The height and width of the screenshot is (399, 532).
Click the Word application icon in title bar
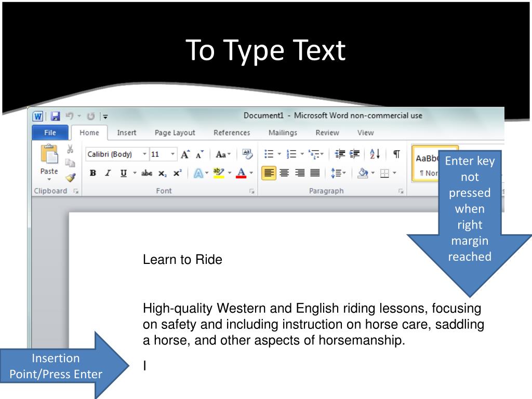click(x=37, y=116)
